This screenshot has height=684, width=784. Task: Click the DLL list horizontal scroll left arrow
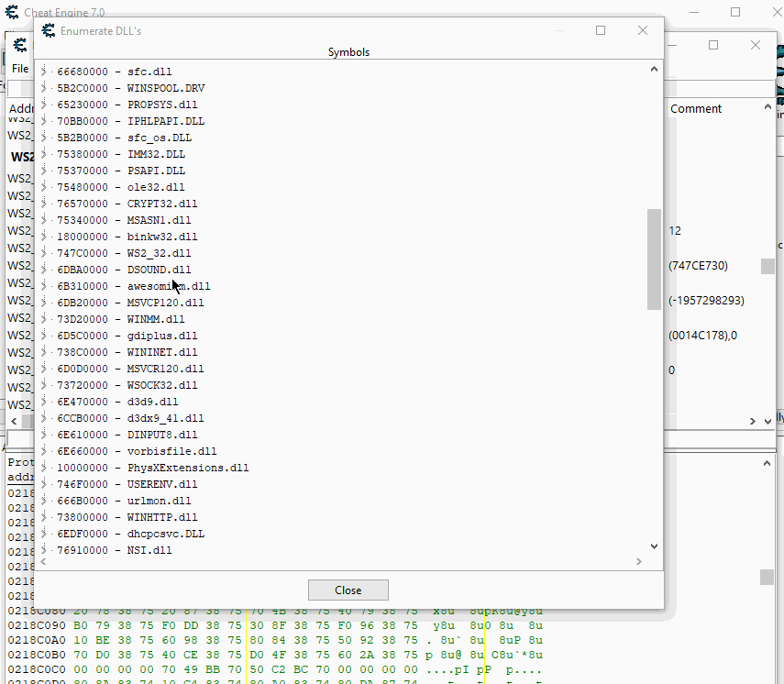coord(43,561)
